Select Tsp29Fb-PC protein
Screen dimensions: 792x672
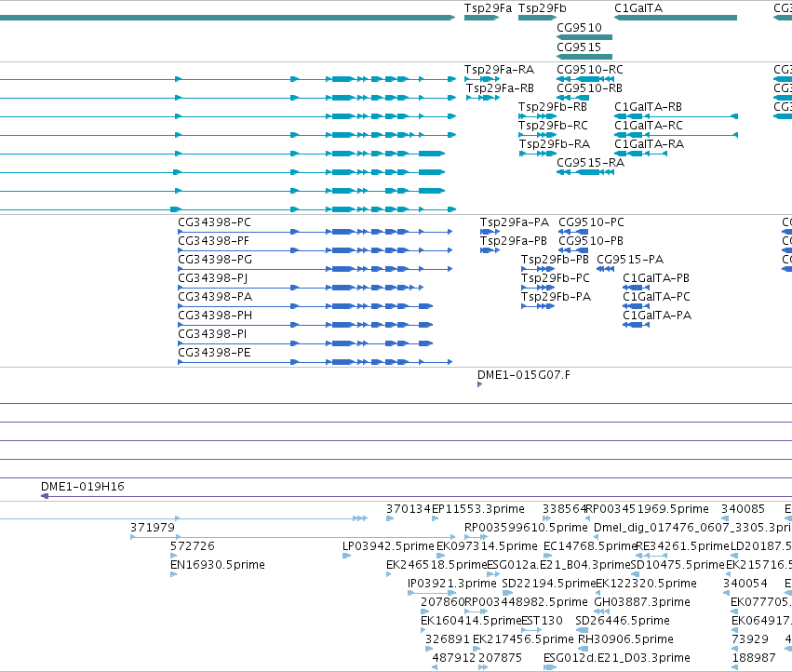tap(538, 288)
